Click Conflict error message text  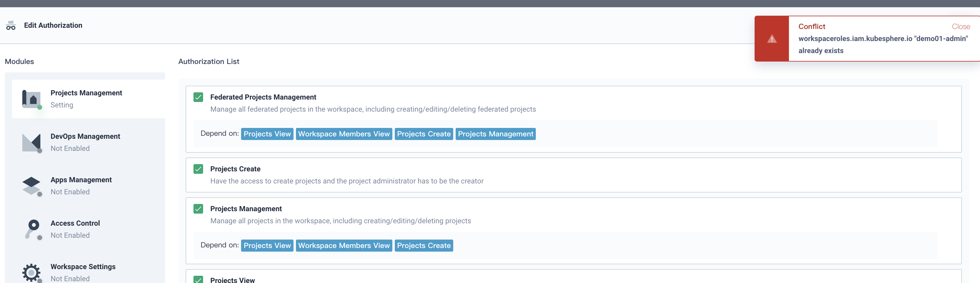pos(883,45)
